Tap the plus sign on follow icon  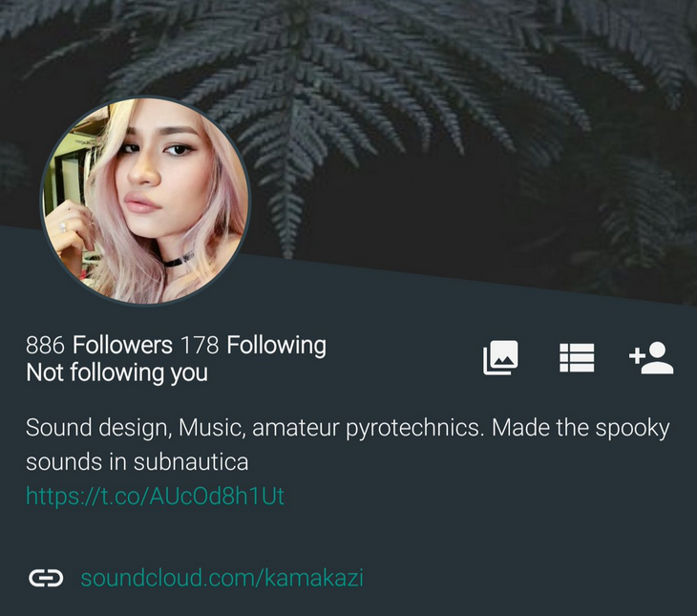[x=637, y=355]
